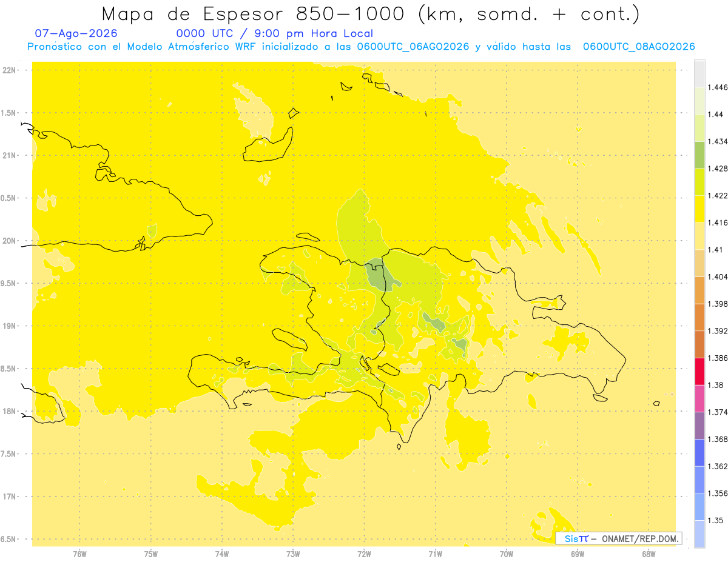
Task: Click the '76W' longitude axis label
Action: pos(79,554)
